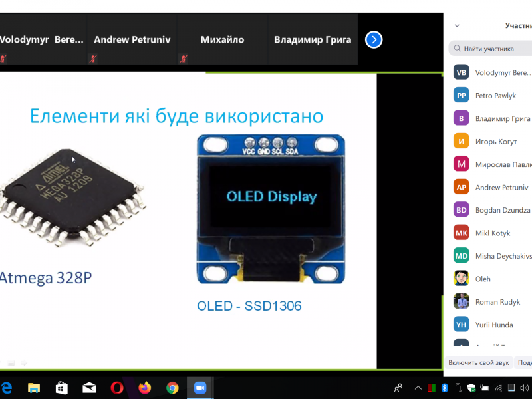532x399 pixels.
Task: Open File Explorer from taskbar
Action: pyautogui.click(x=34, y=388)
